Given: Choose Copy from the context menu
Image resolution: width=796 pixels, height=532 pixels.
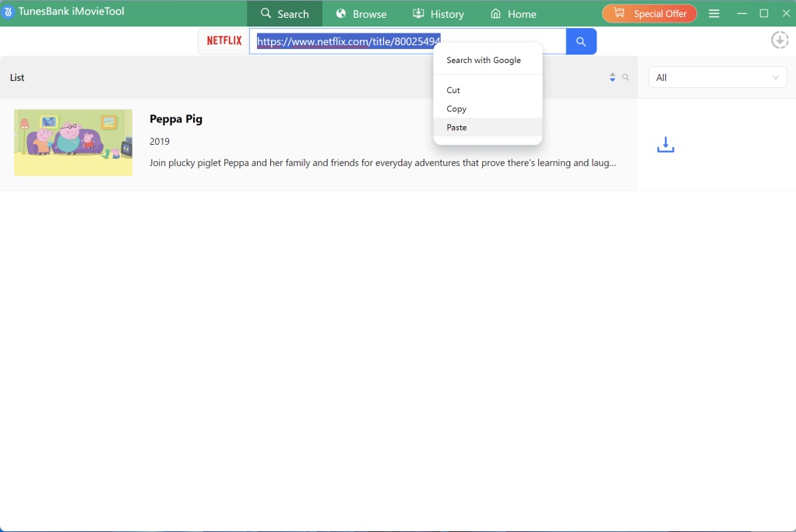Looking at the screenshot, I should tap(456, 109).
